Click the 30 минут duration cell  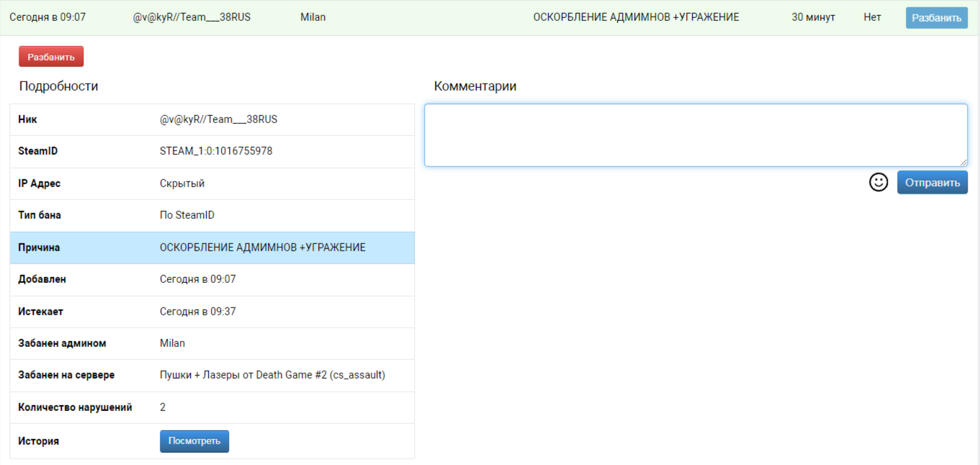[813, 17]
